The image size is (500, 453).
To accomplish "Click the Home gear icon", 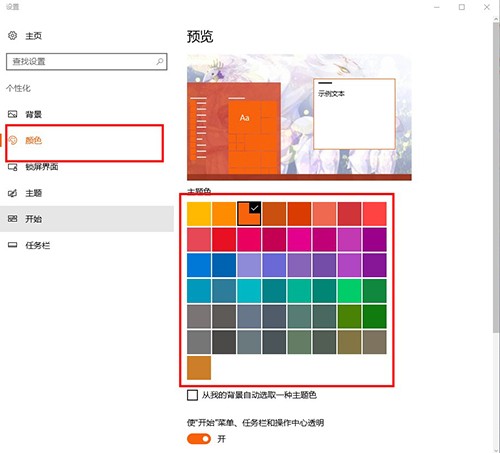I will (12, 35).
